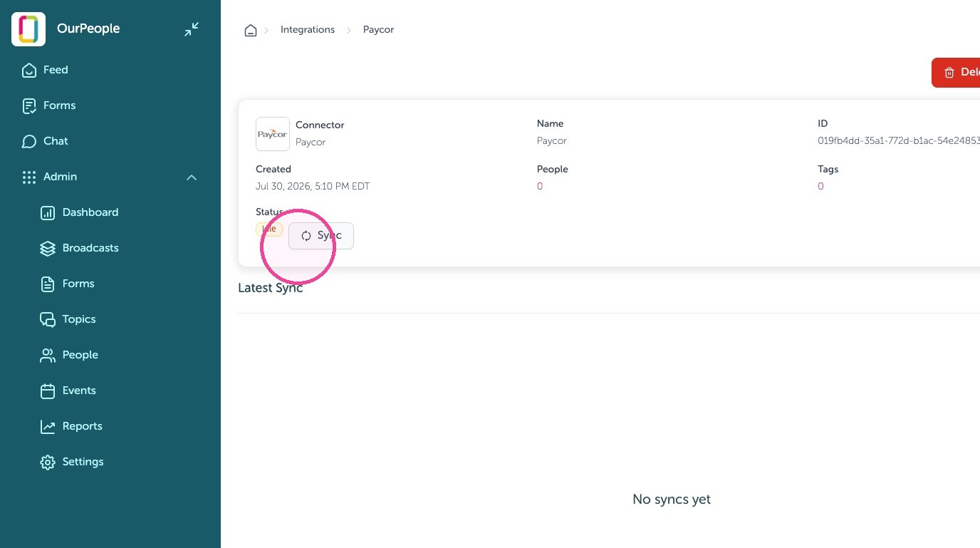Click the integration ID value text
Image resolution: width=980 pixels, height=548 pixels.
[899, 140]
